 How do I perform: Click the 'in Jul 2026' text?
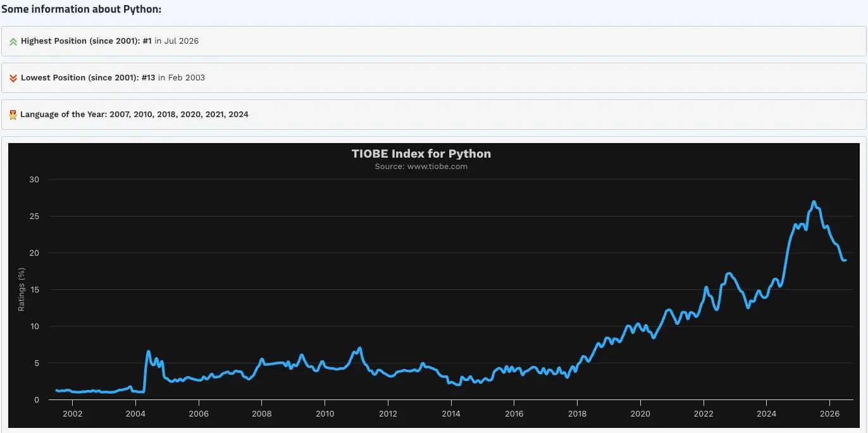[177, 41]
